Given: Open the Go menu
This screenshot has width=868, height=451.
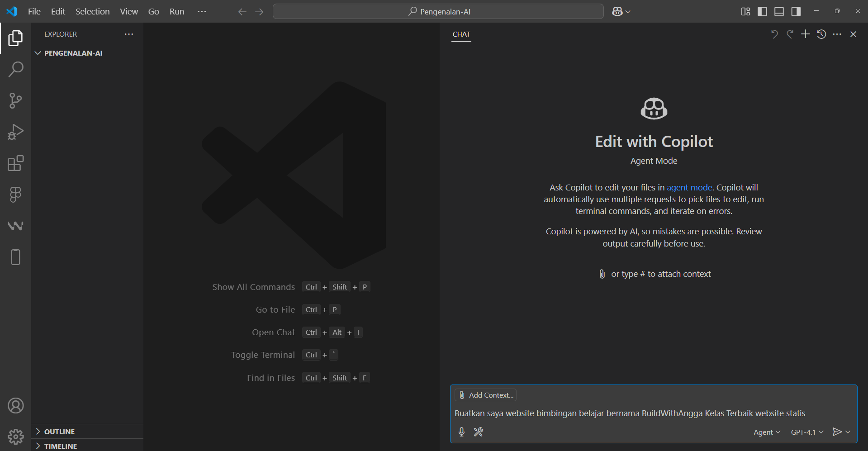Looking at the screenshot, I should [154, 12].
